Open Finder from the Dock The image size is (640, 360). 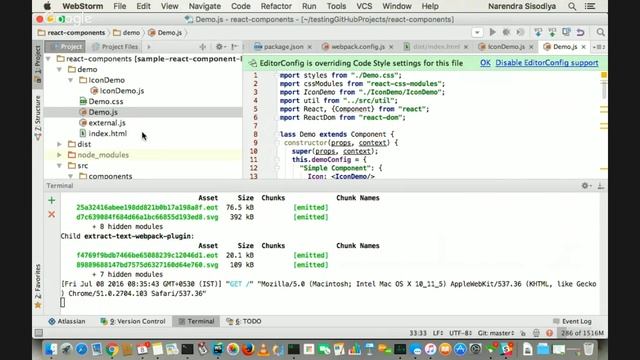[x=51, y=349]
